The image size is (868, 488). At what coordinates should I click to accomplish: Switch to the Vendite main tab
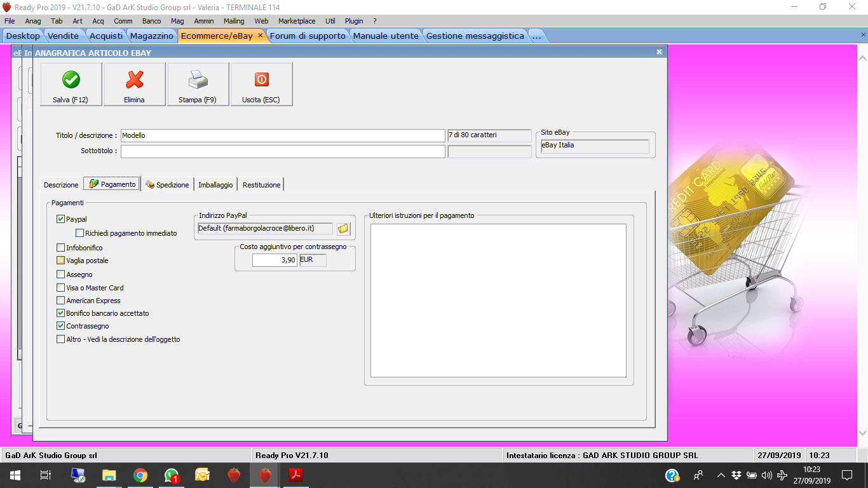coord(64,36)
